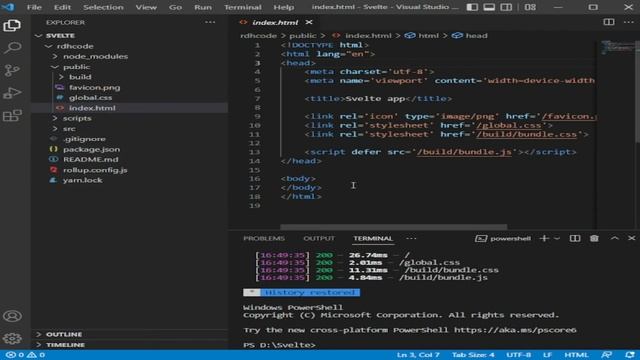Open the Accounts menu icon
The image size is (640, 360).
12,316
